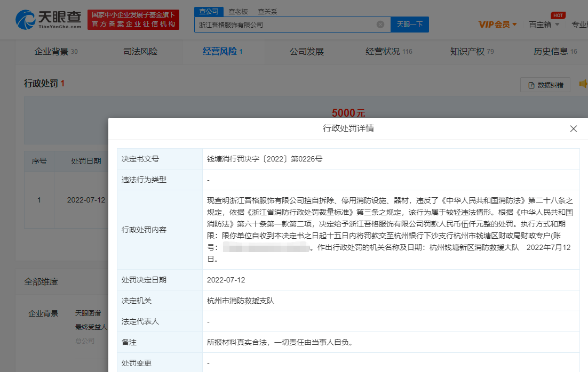The image size is (588, 372).
Task: Open the 百宝箱 dropdown menu
Action: 544,25
